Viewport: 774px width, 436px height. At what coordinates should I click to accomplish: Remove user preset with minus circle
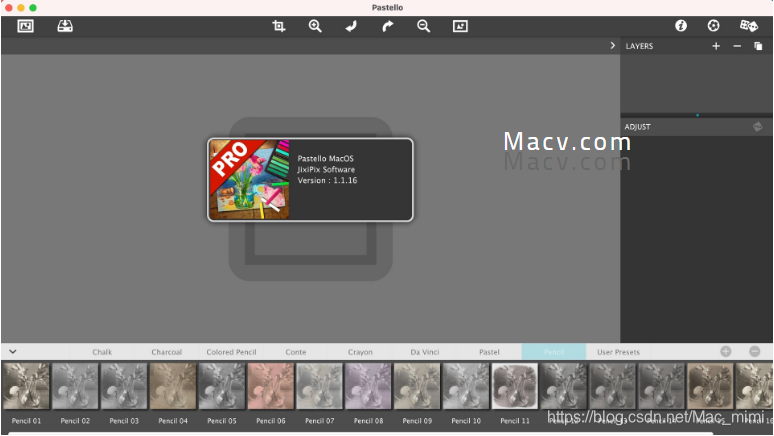(x=755, y=352)
